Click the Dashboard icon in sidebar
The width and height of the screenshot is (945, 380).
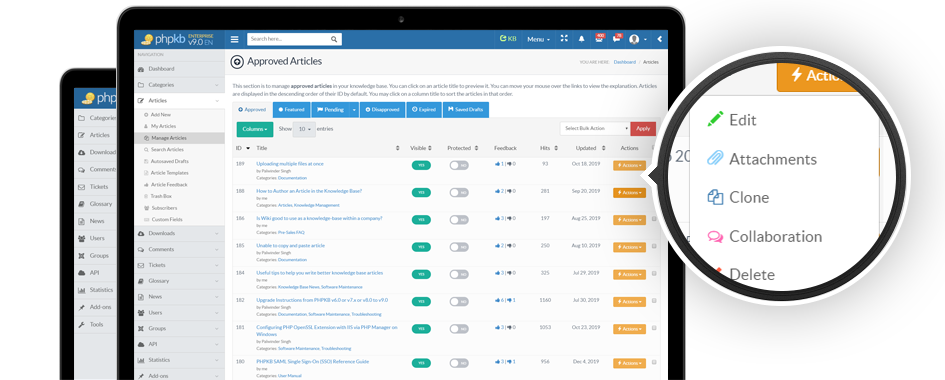[141, 69]
